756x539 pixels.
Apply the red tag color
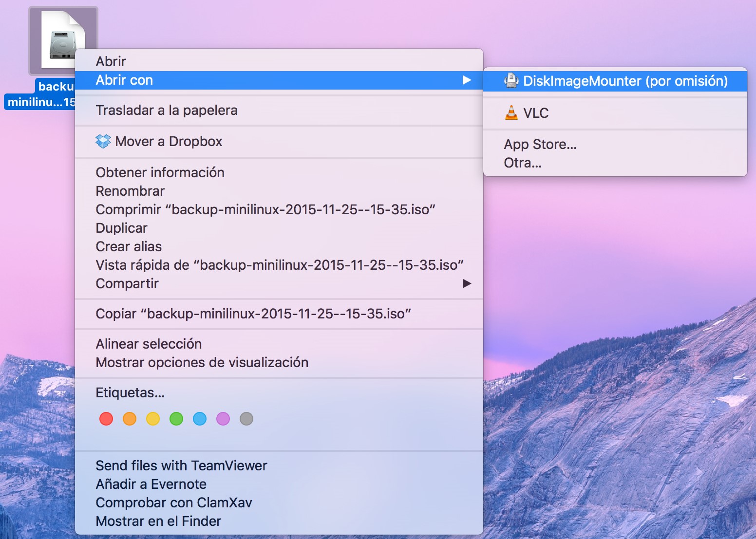[106, 419]
